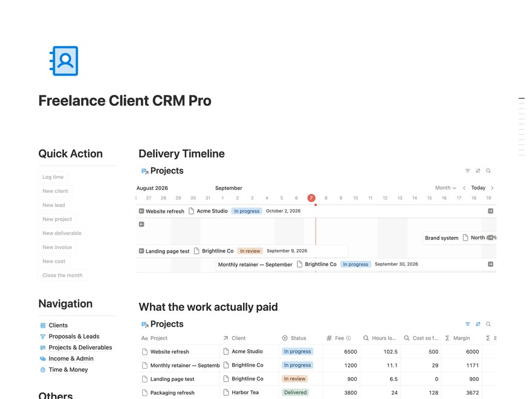Open page icon of Website refresh table row

(x=145, y=352)
